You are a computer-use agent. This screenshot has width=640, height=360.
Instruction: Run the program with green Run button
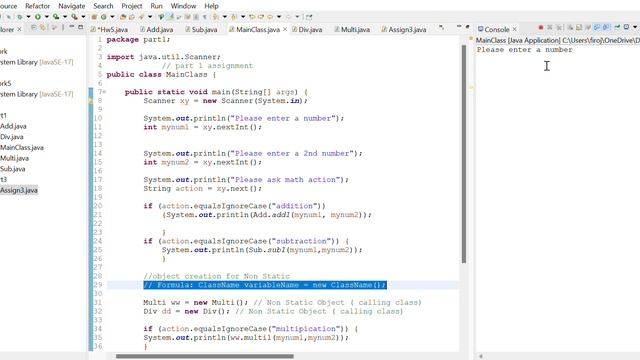(38, 17)
